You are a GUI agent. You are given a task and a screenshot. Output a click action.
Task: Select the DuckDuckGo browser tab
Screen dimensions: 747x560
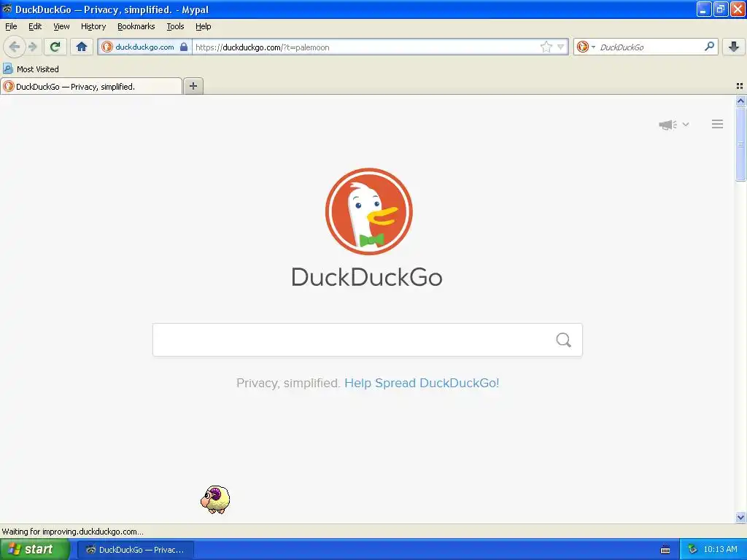click(x=91, y=86)
